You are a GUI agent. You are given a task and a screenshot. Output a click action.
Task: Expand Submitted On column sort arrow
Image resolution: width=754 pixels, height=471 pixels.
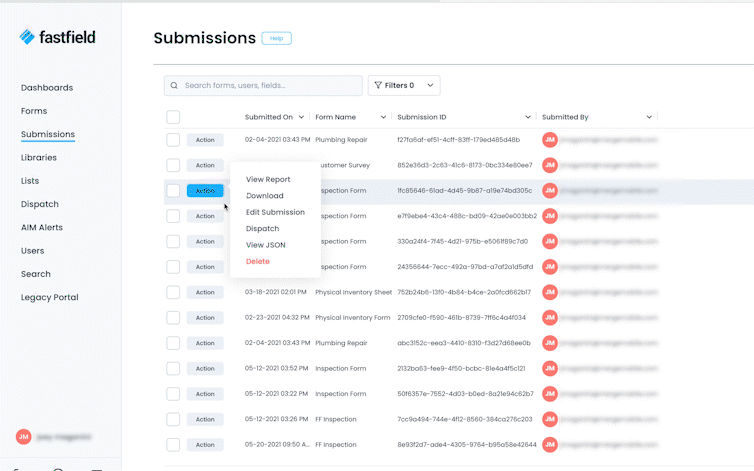pyautogui.click(x=302, y=117)
